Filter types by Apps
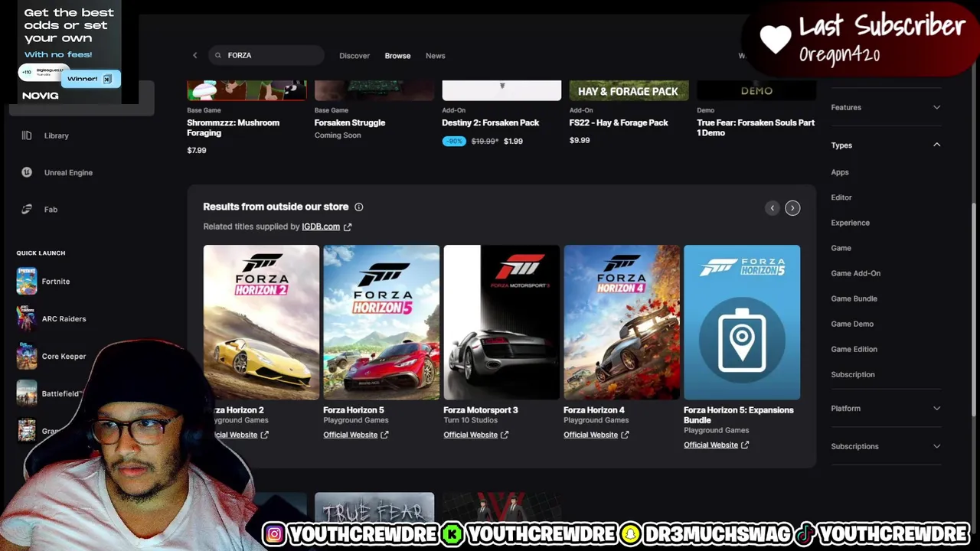The height and width of the screenshot is (551, 980). click(x=840, y=172)
